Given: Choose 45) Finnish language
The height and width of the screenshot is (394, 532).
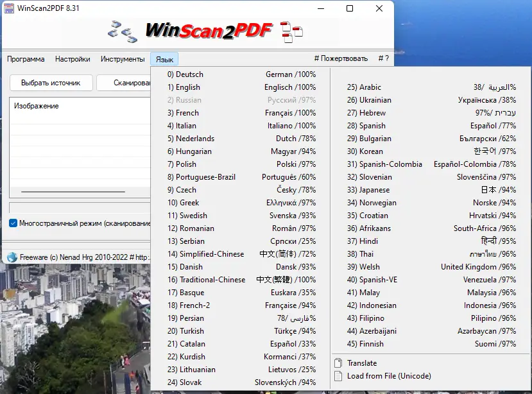Looking at the screenshot, I should point(431,344).
